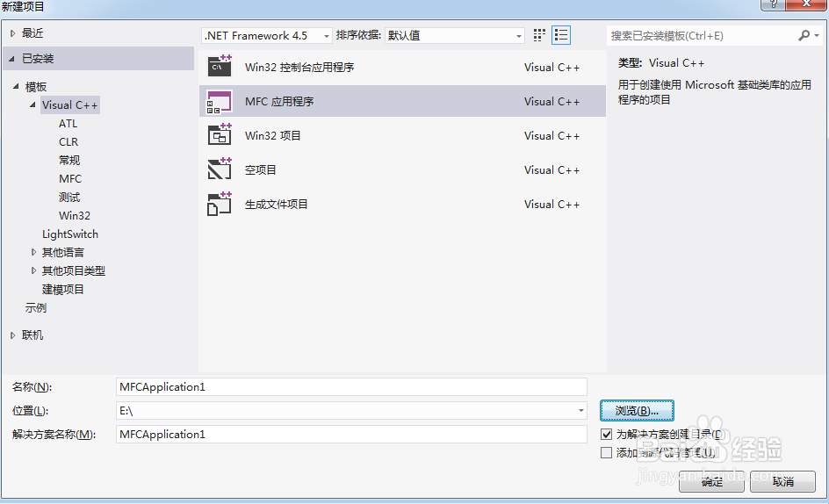Open the help question mark button
This screenshot has height=504, width=829.
(773, 4)
